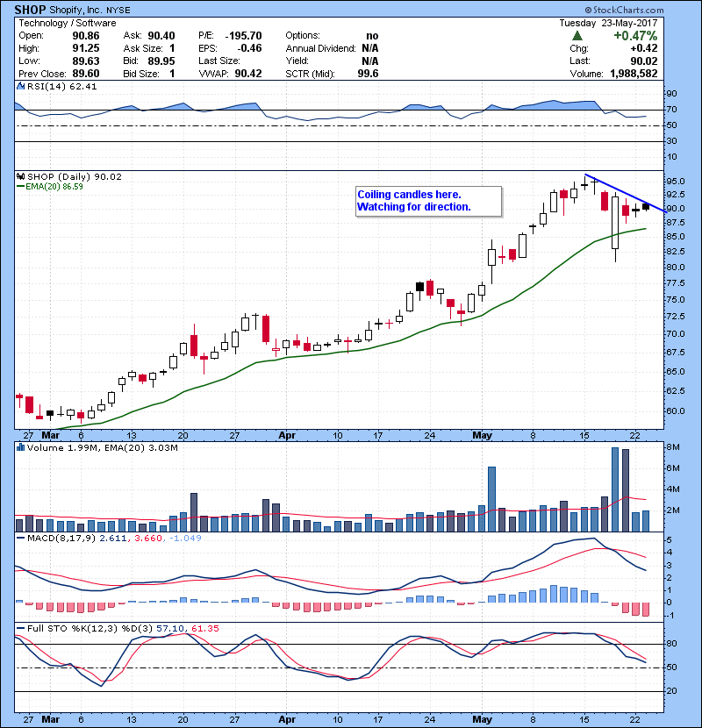Click the May label on price axis

click(483, 436)
